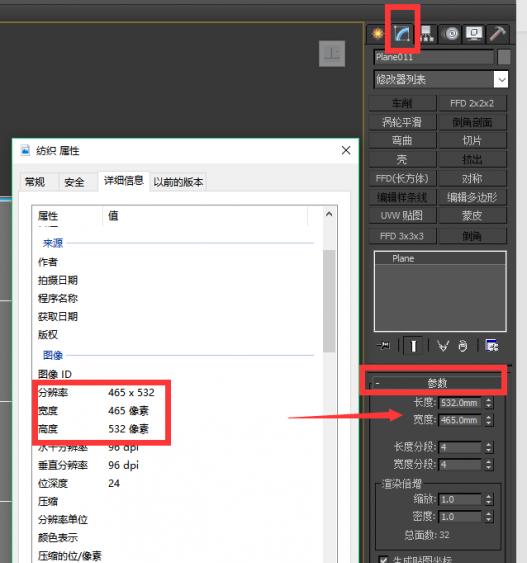
Task: Open the Display panel icon
Action: coord(474,34)
